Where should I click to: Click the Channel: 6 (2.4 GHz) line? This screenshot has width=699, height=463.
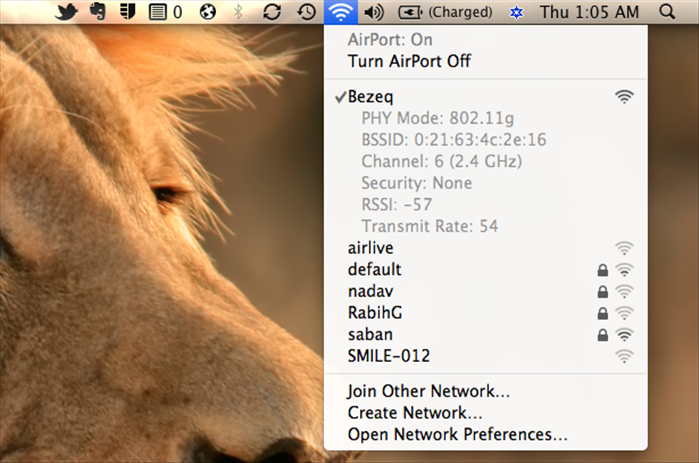point(441,161)
